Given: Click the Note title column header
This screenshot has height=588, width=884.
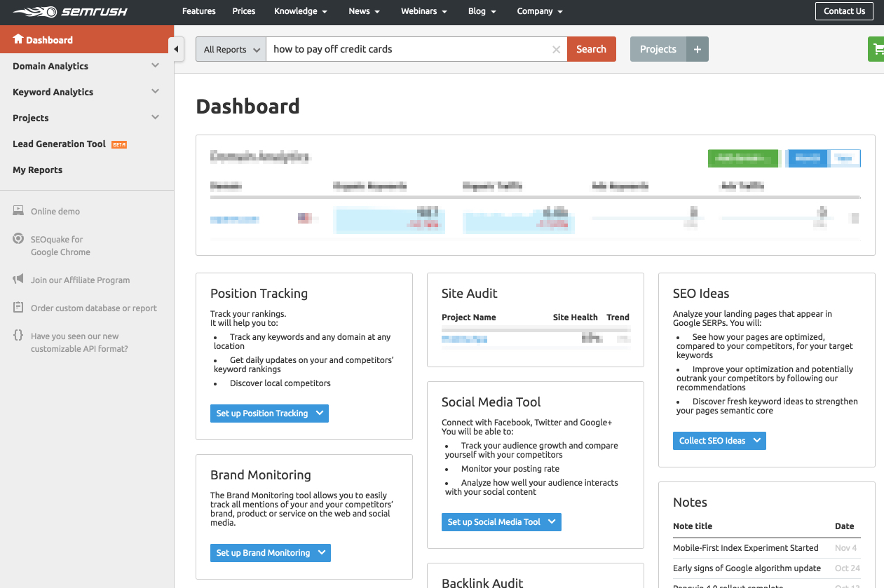Looking at the screenshot, I should coord(693,526).
